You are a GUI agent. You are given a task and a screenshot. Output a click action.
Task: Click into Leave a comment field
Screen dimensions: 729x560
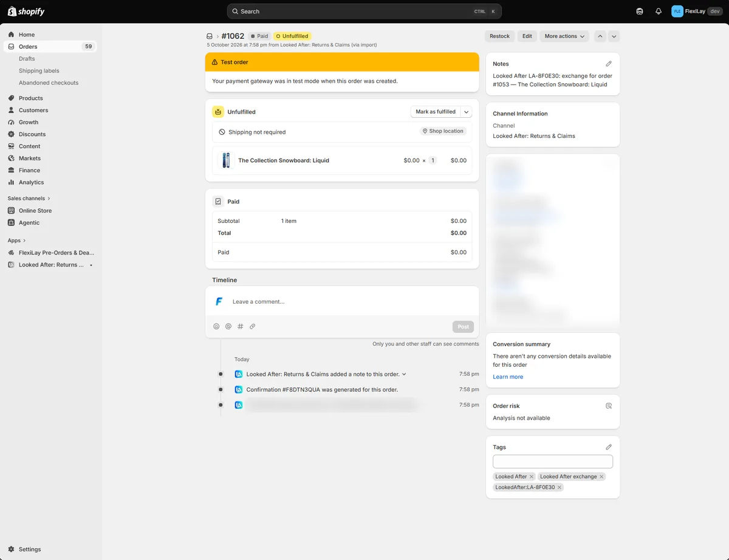coord(342,301)
